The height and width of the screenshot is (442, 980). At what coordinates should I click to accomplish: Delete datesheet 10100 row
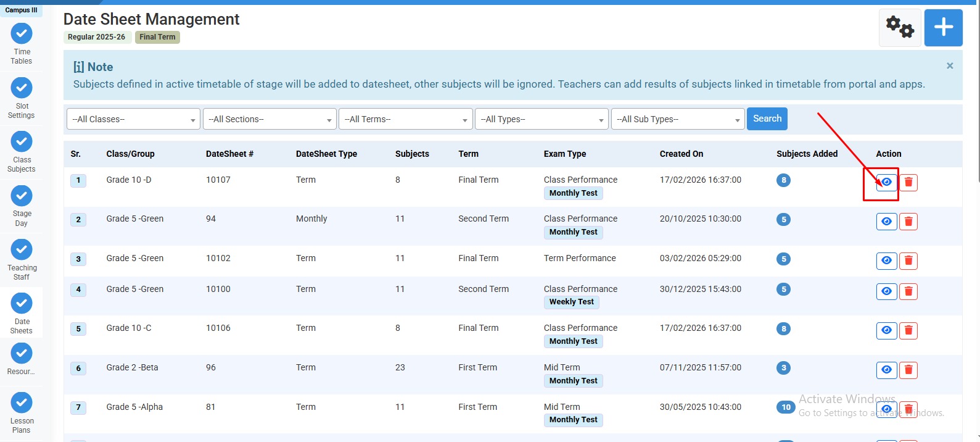coord(908,291)
